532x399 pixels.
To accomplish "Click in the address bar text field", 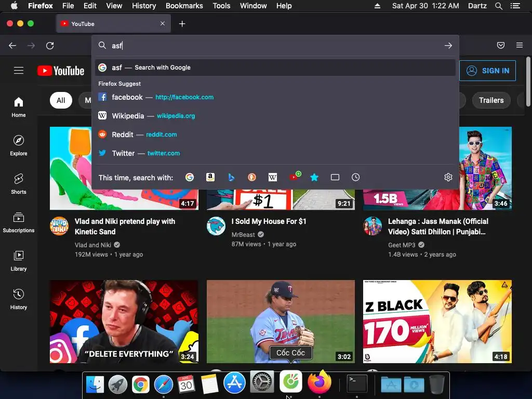I will pyautogui.click(x=275, y=46).
